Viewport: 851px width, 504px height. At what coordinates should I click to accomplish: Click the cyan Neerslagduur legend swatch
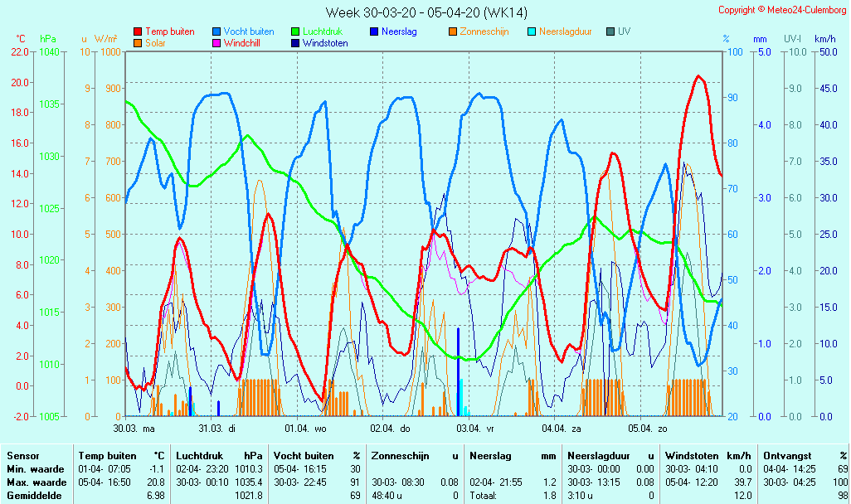click(x=532, y=31)
